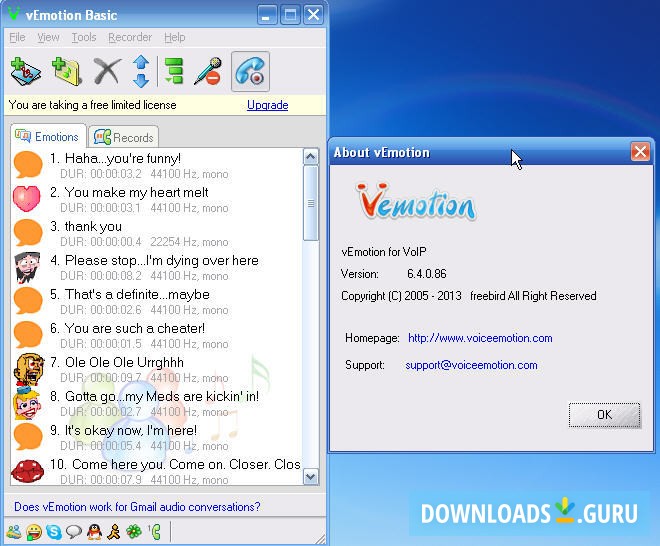Screen dimensions: 660x546
Task: Click the Yahoo smiley icon in status bar
Action: coord(34,532)
